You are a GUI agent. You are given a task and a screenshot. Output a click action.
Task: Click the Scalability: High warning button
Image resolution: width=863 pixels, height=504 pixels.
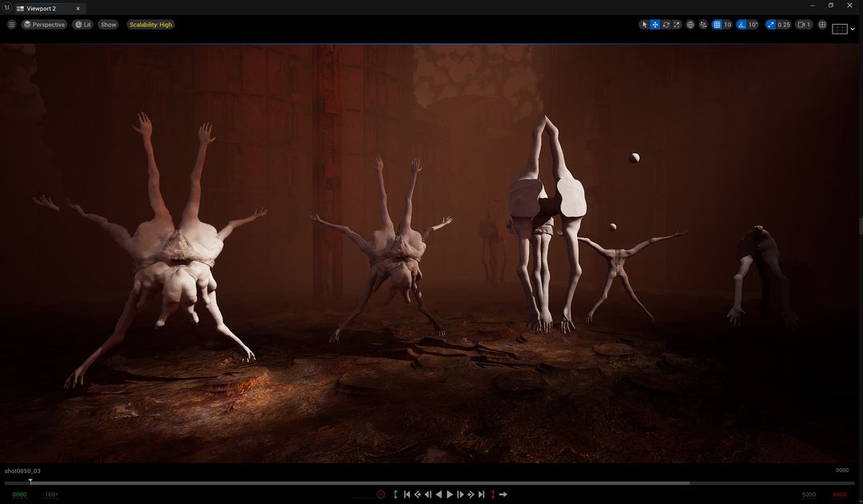[x=150, y=25]
